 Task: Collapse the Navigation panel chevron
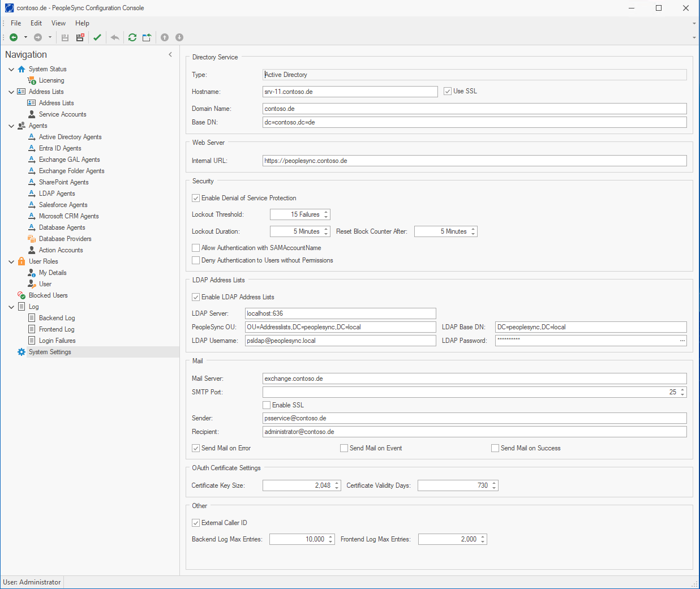click(170, 54)
